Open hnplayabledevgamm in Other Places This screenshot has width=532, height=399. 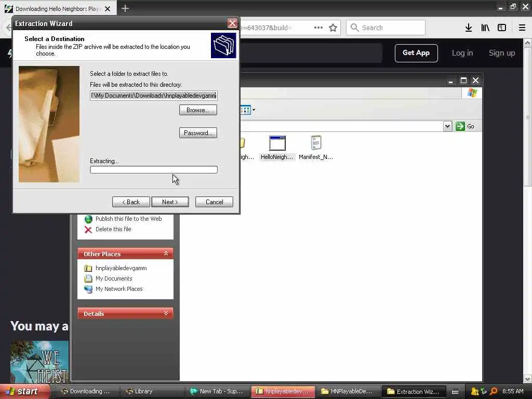pos(121,268)
